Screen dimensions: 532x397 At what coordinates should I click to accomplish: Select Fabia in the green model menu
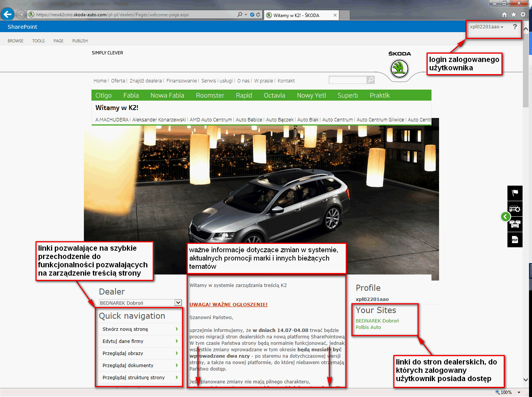coord(131,95)
